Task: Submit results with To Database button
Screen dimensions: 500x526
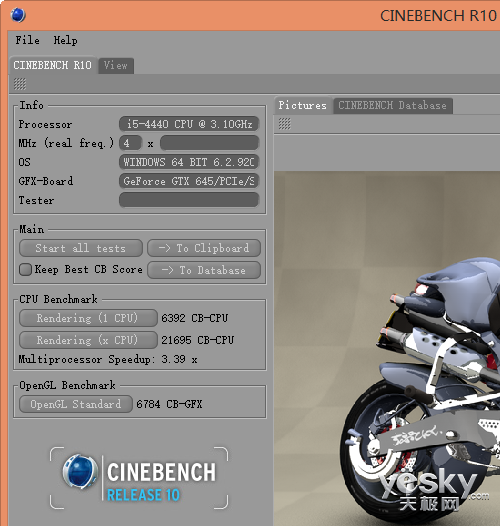Action: pyautogui.click(x=204, y=270)
